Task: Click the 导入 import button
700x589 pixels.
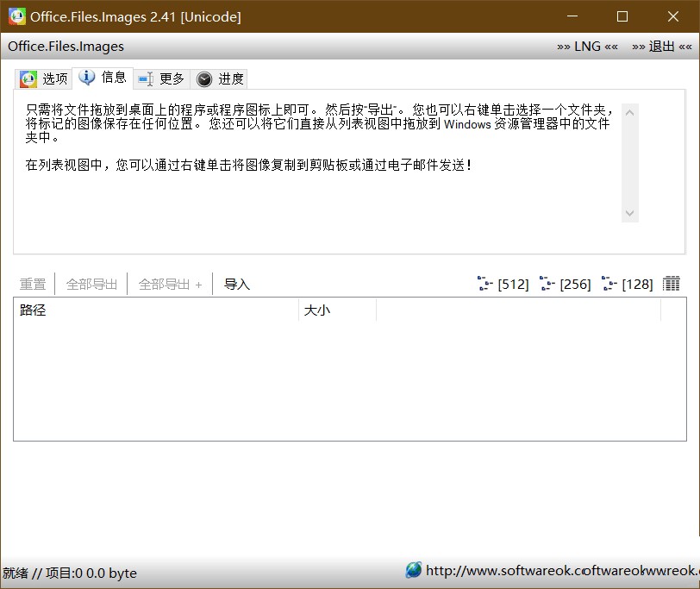Action: 236,284
